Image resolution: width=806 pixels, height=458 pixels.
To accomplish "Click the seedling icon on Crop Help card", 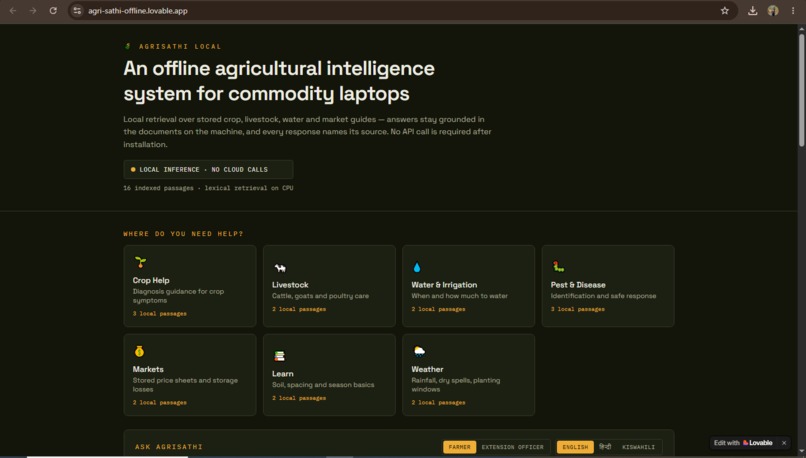I will 140,262.
